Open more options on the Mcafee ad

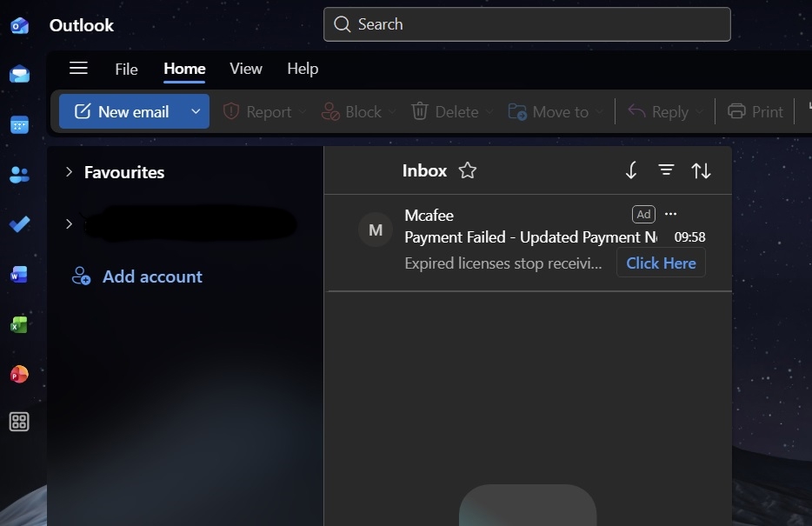click(670, 214)
